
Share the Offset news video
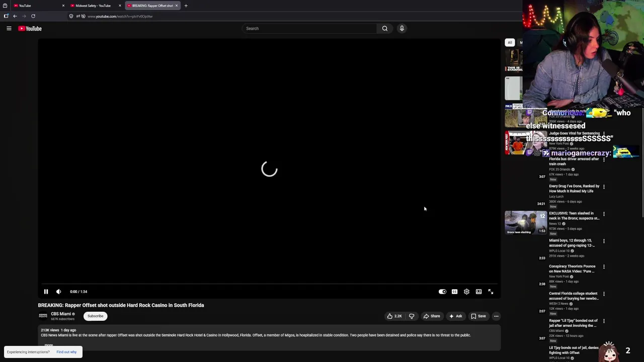[x=432, y=316]
